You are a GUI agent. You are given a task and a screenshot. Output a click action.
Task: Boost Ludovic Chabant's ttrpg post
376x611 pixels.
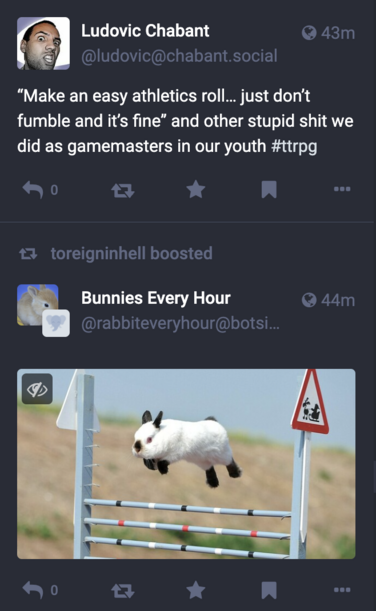pyautogui.click(x=123, y=190)
